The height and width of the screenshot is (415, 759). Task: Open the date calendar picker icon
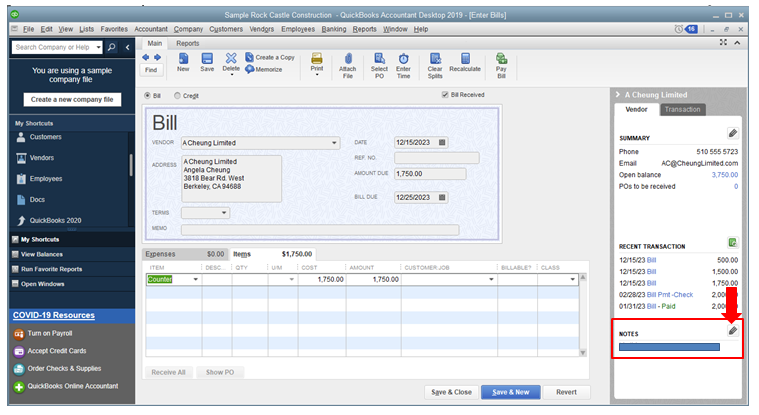coord(443,142)
